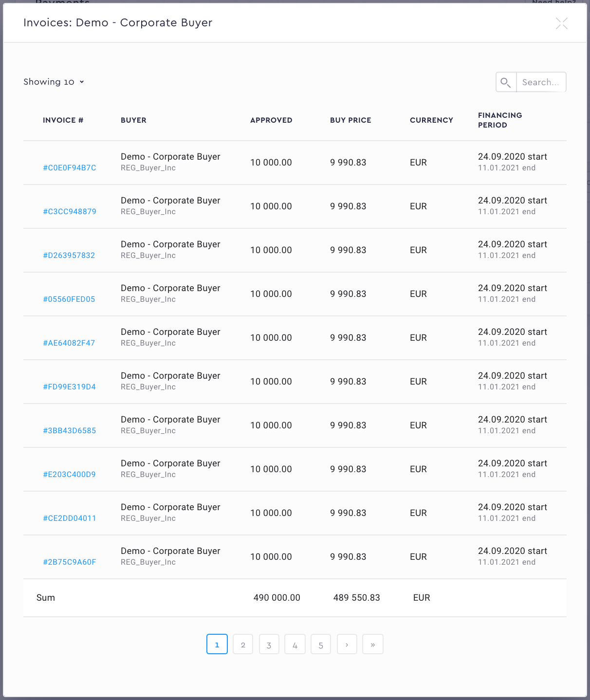Open invoice #C3CC948879
The height and width of the screenshot is (700, 590).
tap(70, 212)
